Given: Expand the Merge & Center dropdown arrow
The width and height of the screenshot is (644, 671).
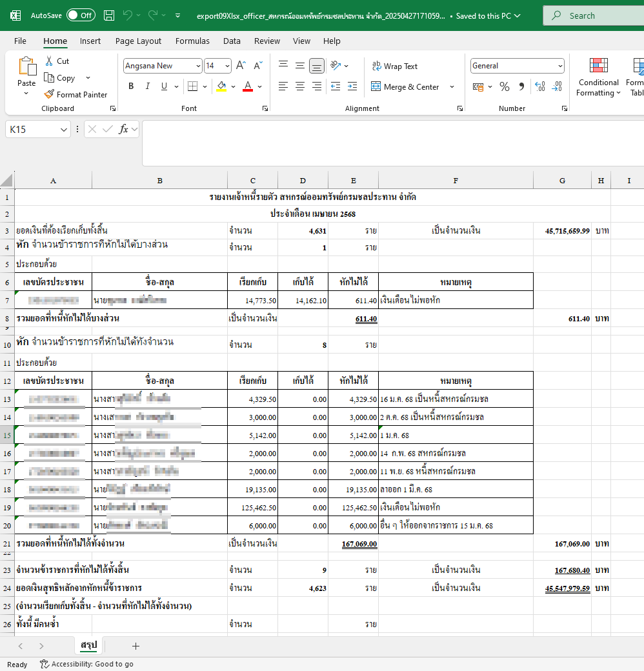Looking at the screenshot, I should (x=452, y=87).
